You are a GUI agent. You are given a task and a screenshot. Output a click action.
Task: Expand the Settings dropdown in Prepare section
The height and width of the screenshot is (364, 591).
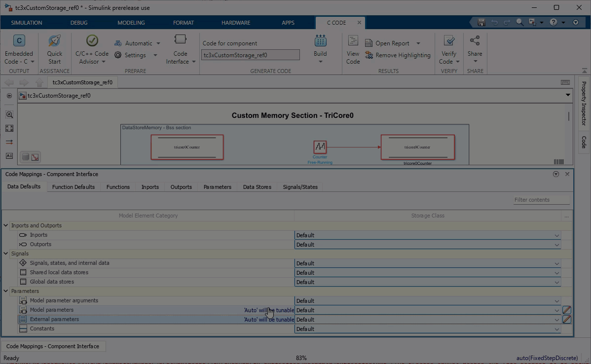pyautogui.click(x=155, y=55)
